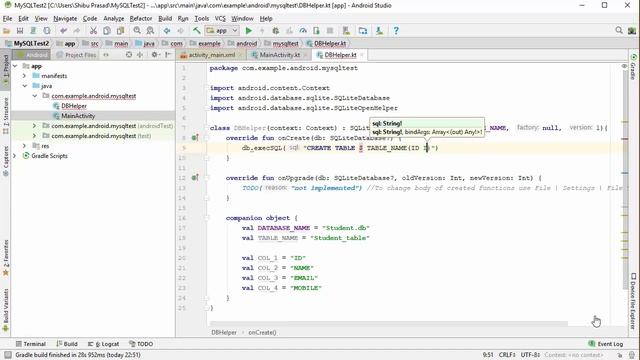Open the Build menu
This screenshot has width=640, height=360.
[165, 18]
